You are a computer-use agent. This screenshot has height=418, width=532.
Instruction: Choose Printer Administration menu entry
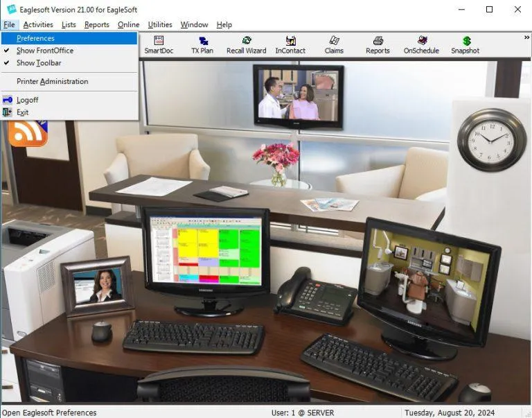69,82
